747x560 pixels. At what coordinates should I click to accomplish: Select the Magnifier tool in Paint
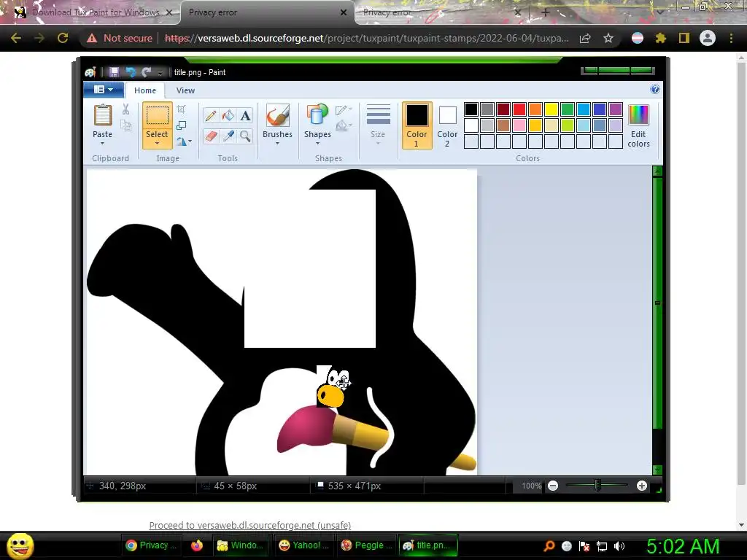tap(245, 136)
